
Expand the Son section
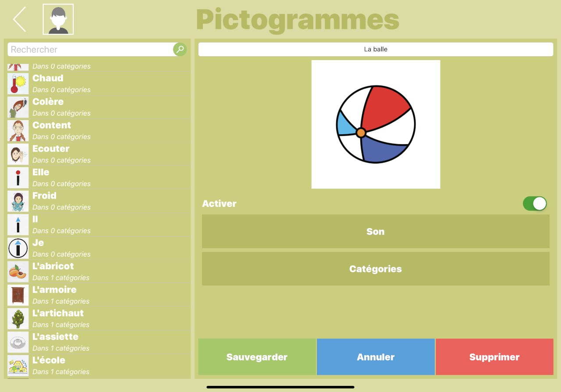pyautogui.click(x=376, y=232)
